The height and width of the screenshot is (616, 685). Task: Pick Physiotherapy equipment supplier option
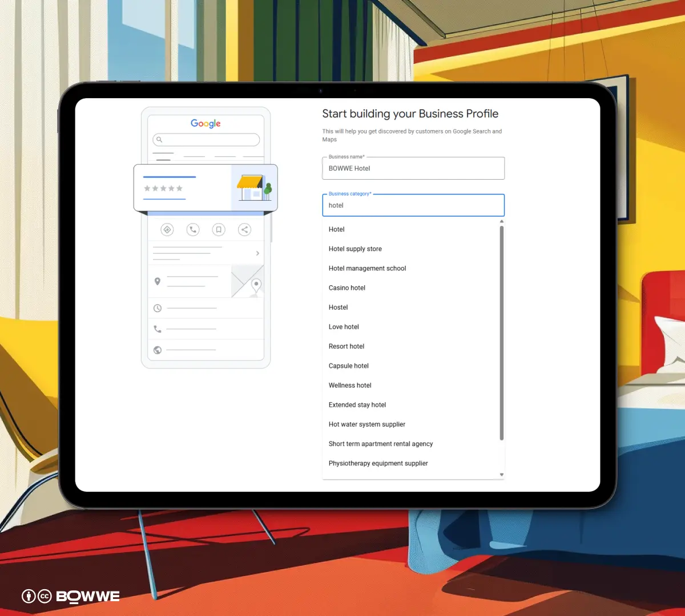click(x=411, y=463)
